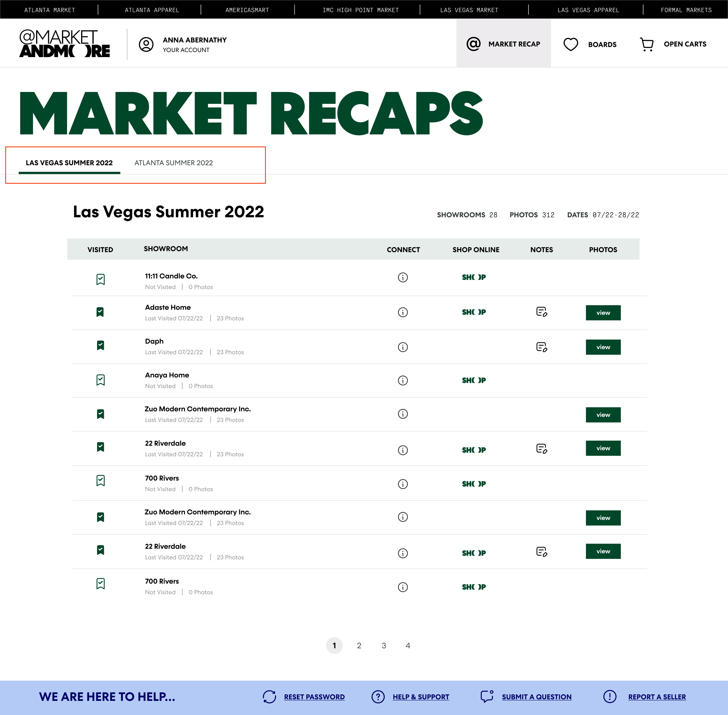Click the Anaya Home showroom name
The height and width of the screenshot is (715, 728).
coord(167,375)
